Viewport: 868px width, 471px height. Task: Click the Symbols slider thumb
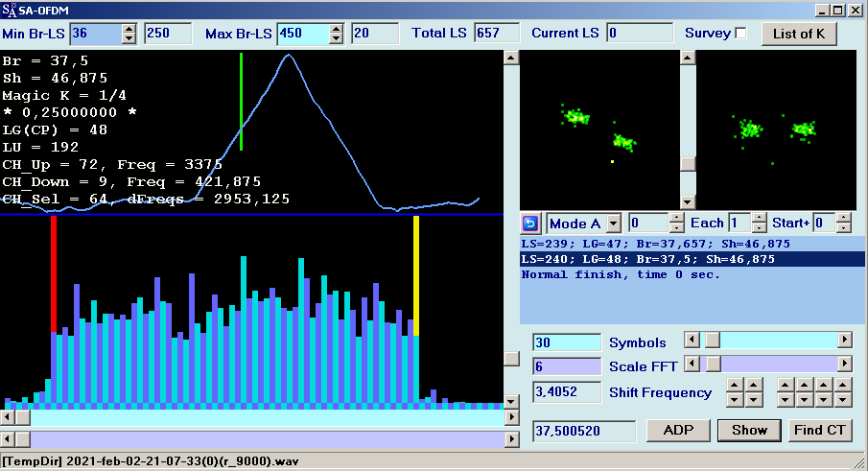713,340
